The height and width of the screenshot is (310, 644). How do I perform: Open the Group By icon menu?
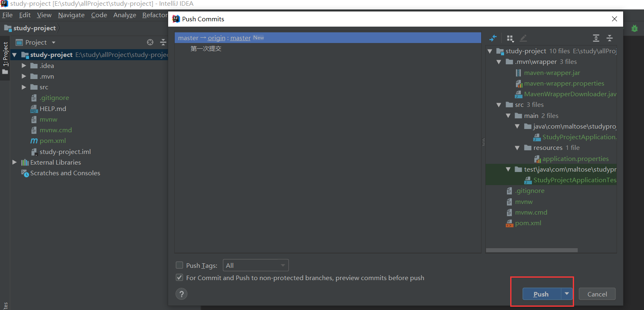(510, 38)
